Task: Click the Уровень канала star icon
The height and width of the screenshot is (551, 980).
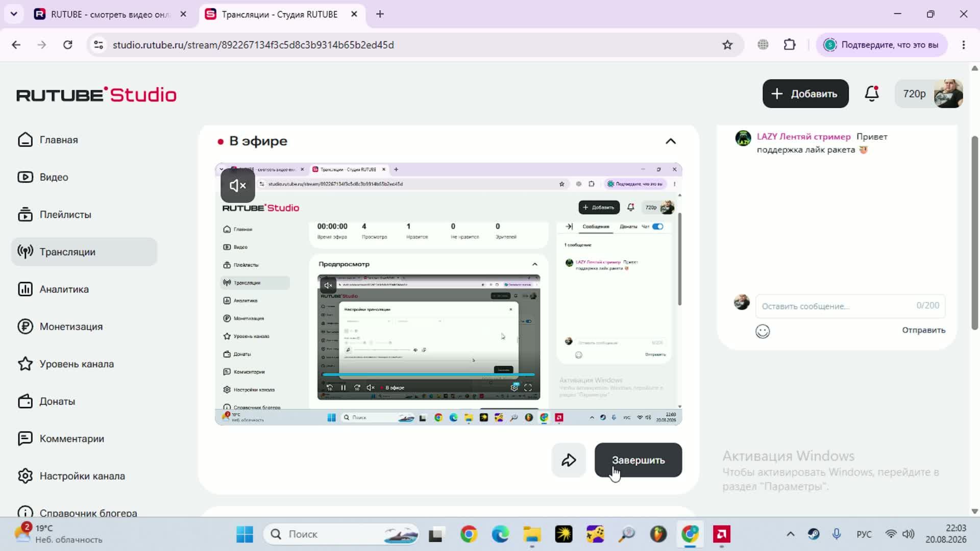Action: coord(25,364)
